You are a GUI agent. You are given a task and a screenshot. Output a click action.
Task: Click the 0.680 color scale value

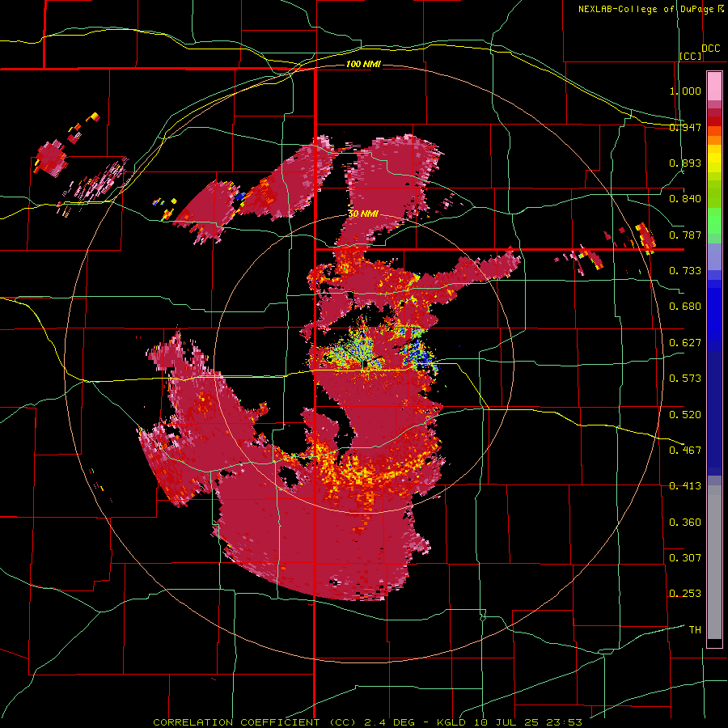685,307
